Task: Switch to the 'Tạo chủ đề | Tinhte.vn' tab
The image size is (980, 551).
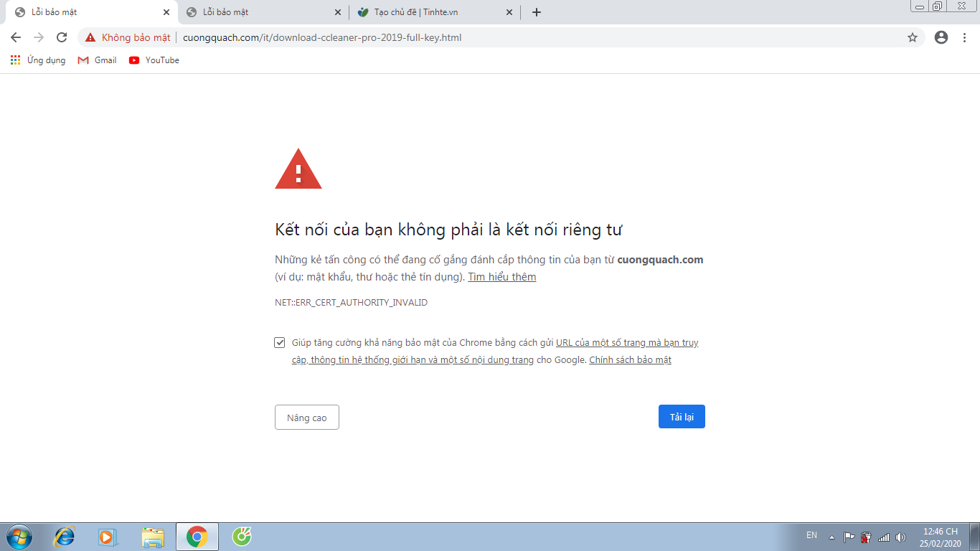Action: pos(435,12)
